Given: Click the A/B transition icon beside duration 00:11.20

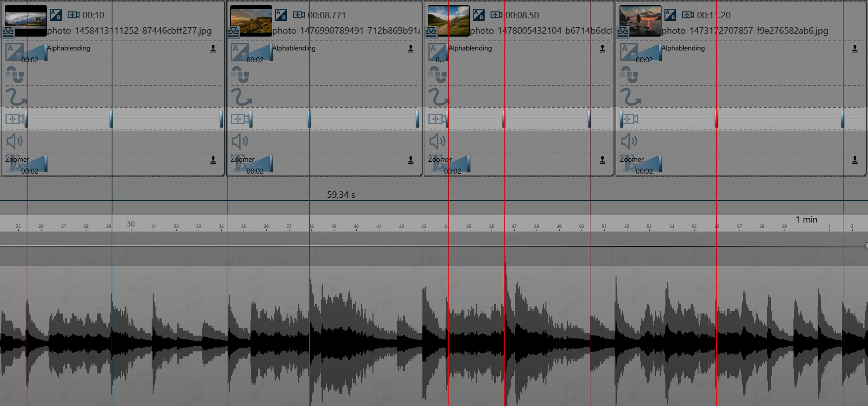Looking at the screenshot, I should (670, 15).
